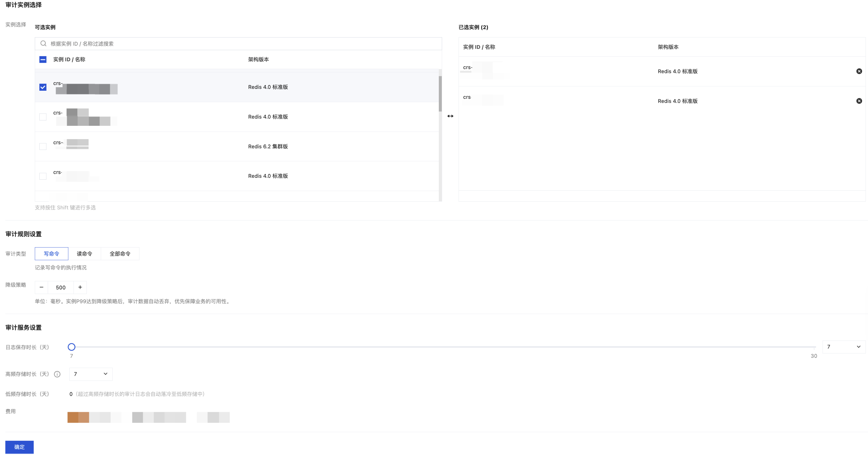Click the transfer arrows icon between lists
Viewport: 868px width, 456px height.
coord(450,116)
